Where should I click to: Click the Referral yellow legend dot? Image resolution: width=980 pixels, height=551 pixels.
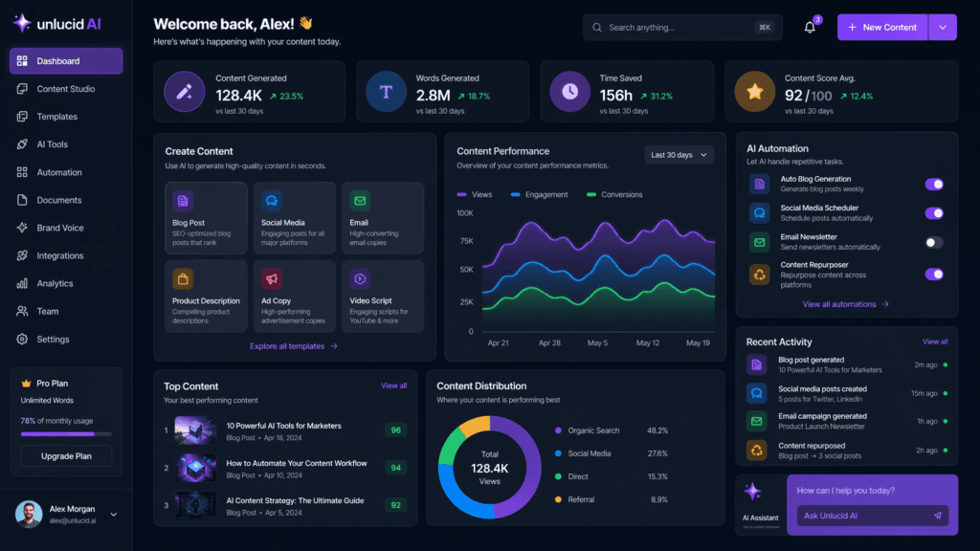pos(558,499)
